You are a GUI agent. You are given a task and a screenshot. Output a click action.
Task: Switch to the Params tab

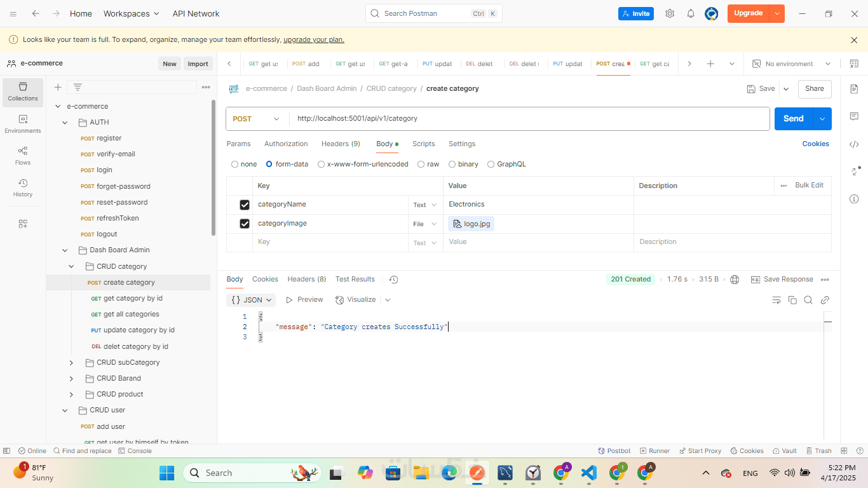(x=238, y=144)
